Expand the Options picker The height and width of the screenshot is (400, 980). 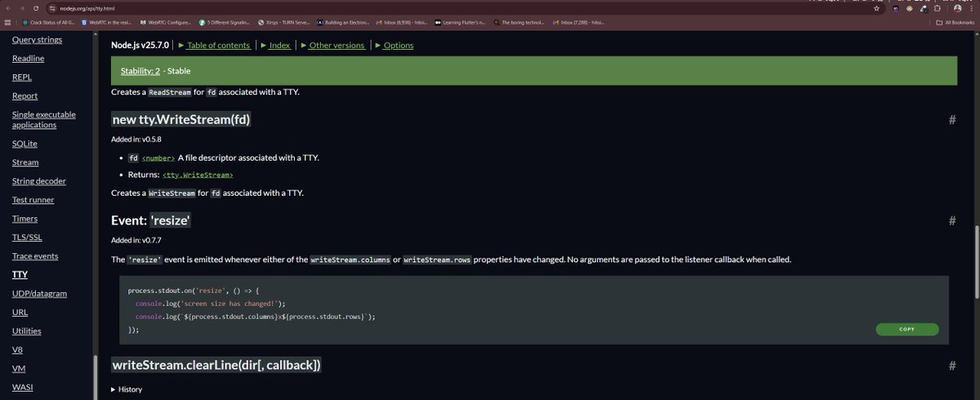(x=394, y=46)
